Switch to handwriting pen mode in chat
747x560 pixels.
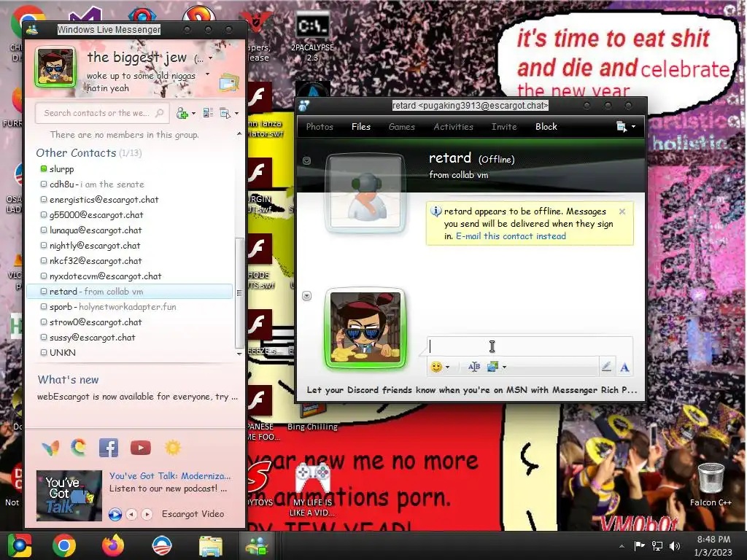(x=606, y=367)
